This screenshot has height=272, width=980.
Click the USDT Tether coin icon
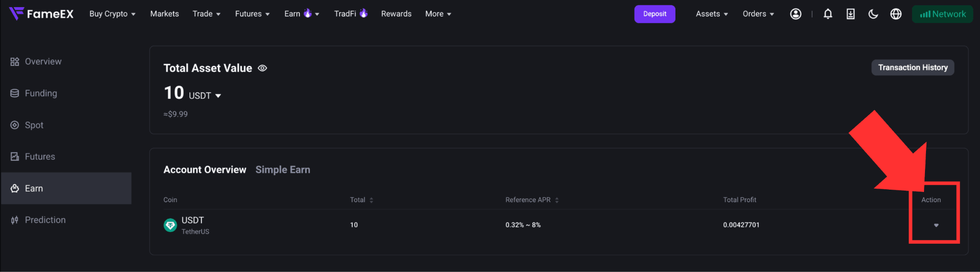tap(170, 225)
